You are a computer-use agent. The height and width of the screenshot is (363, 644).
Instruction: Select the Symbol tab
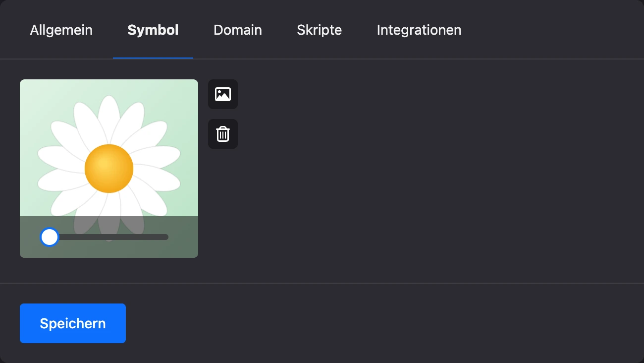pyautogui.click(x=153, y=30)
